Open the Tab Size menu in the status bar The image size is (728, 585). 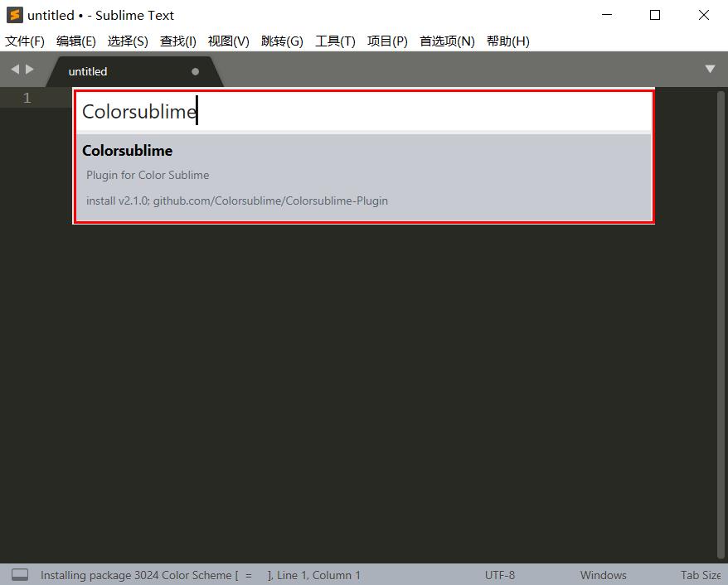(699, 574)
